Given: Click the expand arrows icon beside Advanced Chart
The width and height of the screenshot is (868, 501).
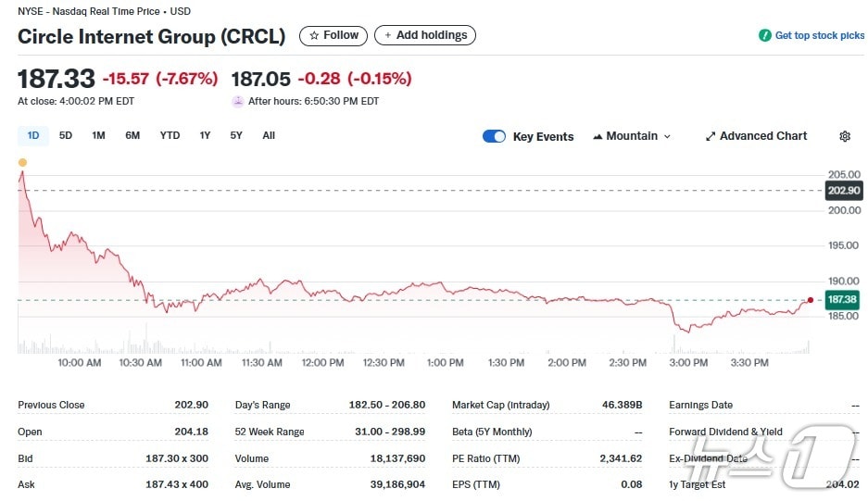Looking at the screenshot, I should click(711, 136).
